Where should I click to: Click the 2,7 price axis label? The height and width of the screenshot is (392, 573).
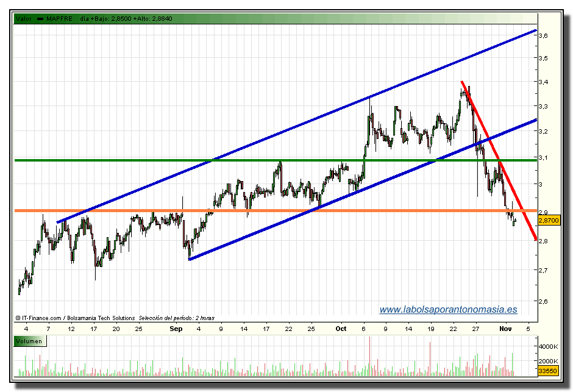pos(543,270)
